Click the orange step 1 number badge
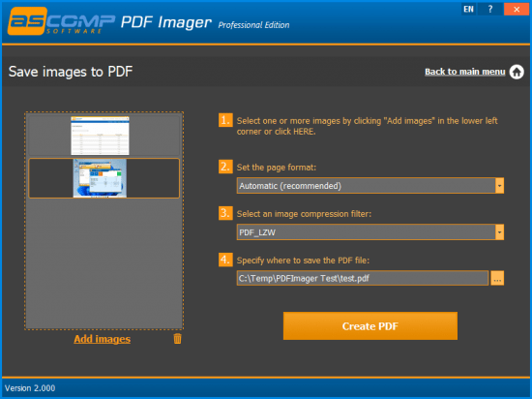This screenshot has height=399, width=532. click(225, 120)
